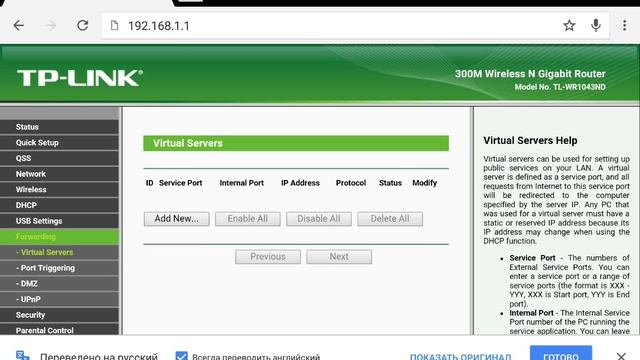The height and width of the screenshot is (360, 640).
Task: Click the Virtual Servers green heading
Action: click(296, 143)
